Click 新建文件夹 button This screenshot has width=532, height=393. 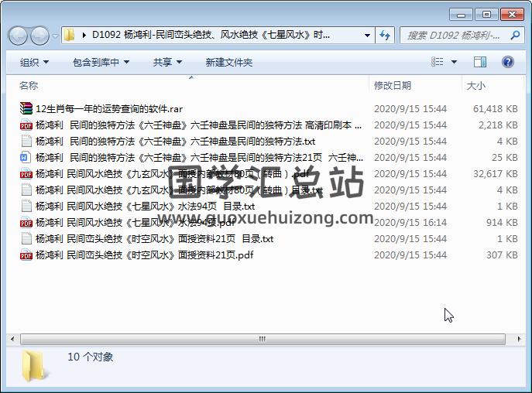point(229,63)
